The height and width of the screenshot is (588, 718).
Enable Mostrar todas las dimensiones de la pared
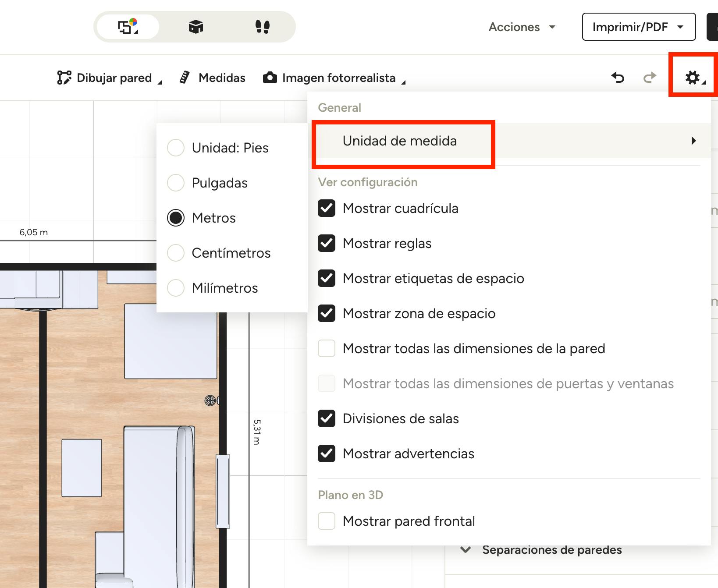[x=327, y=348]
